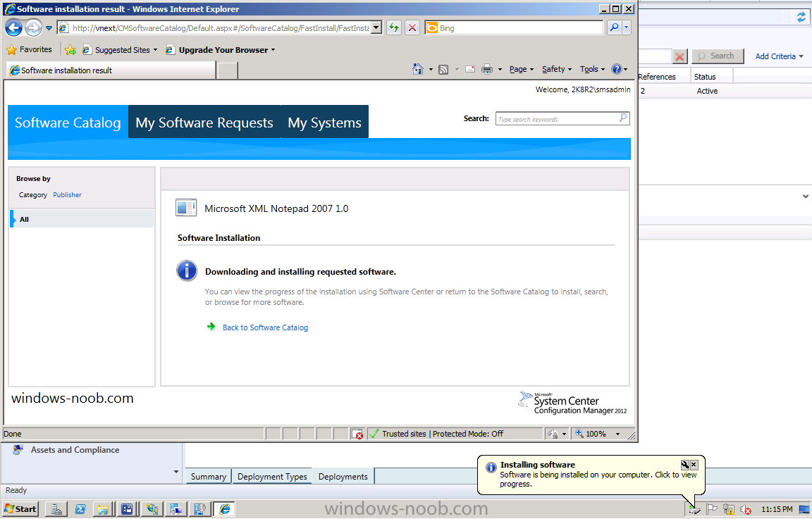The height and width of the screenshot is (519, 812).
Task: Select the All category item
Action: [82, 219]
